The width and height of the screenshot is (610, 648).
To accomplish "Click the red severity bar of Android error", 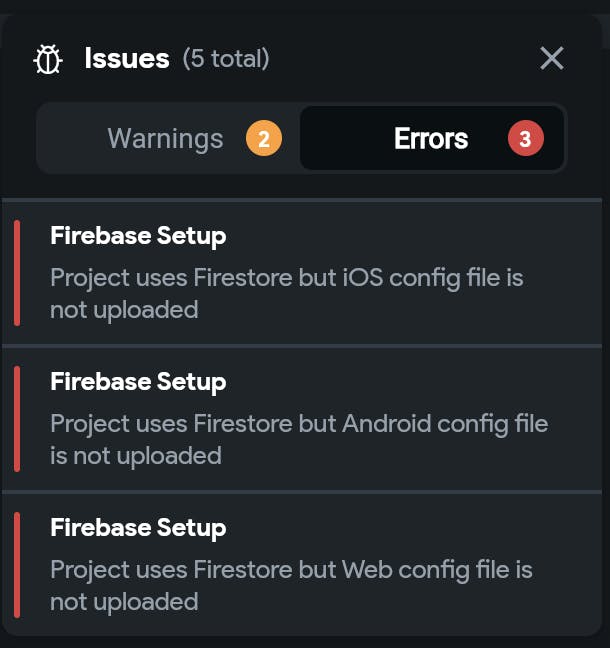I will coord(17,419).
